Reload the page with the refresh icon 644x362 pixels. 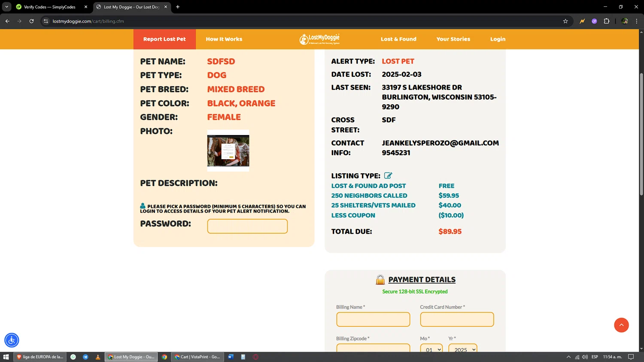point(31,21)
